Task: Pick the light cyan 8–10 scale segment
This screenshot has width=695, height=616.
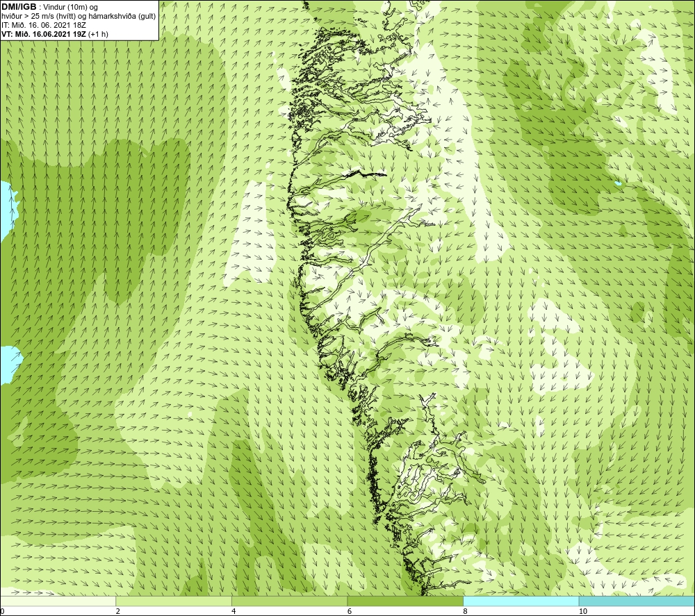Action: click(x=521, y=601)
